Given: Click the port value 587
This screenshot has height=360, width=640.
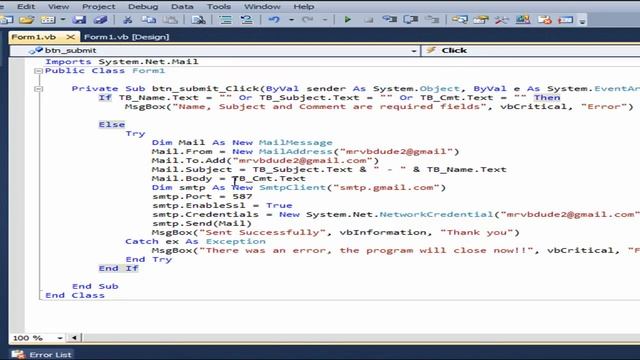Looking at the screenshot, I should coord(242,196).
